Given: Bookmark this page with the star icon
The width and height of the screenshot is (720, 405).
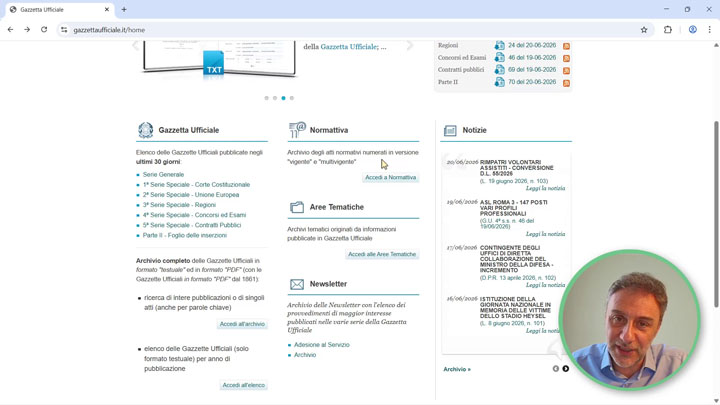Looking at the screenshot, I should click(x=644, y=30).
